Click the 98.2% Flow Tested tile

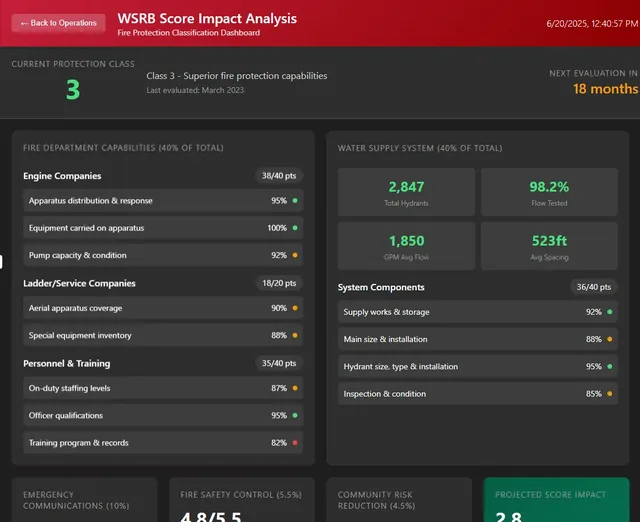point(549,192)
